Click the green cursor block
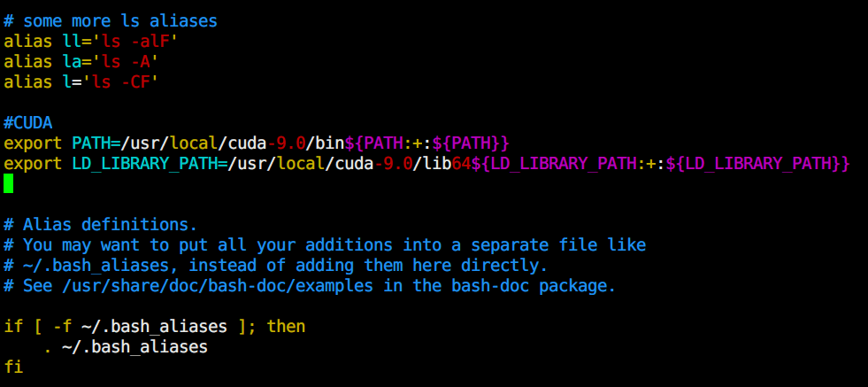868x387 pixels. (8, 183)
